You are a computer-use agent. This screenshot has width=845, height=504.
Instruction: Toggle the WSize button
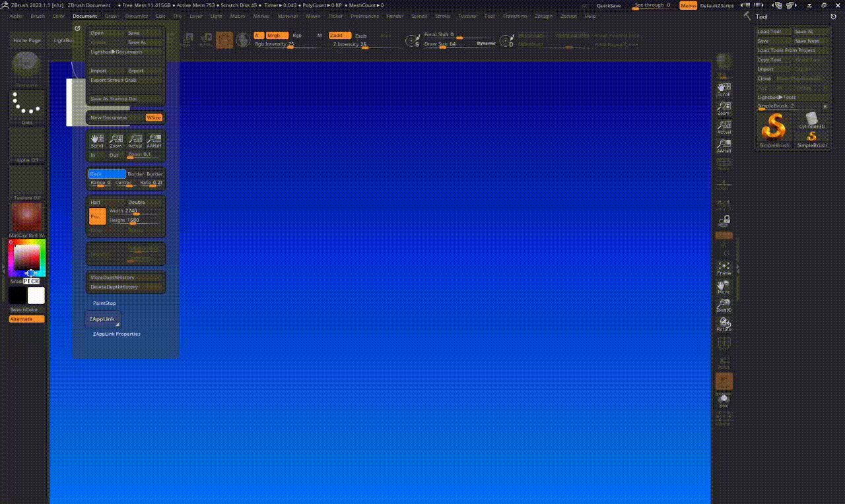[154, 117]
